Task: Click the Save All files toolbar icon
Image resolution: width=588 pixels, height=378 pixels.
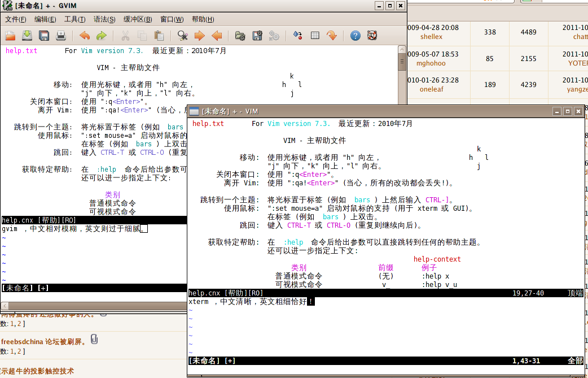Action: [44, 36]
